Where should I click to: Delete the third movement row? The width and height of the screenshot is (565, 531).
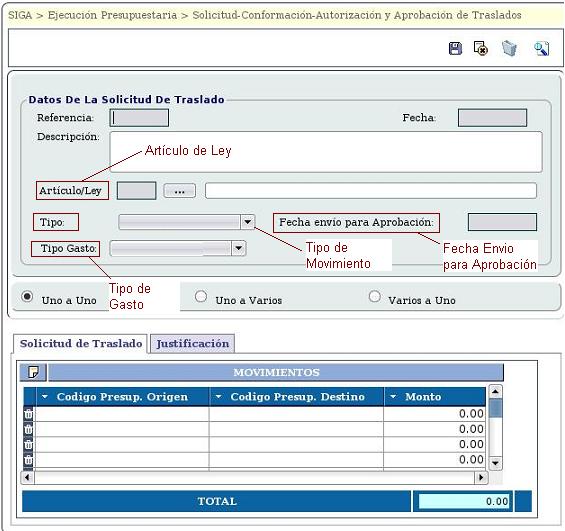(x=28, y=445)
